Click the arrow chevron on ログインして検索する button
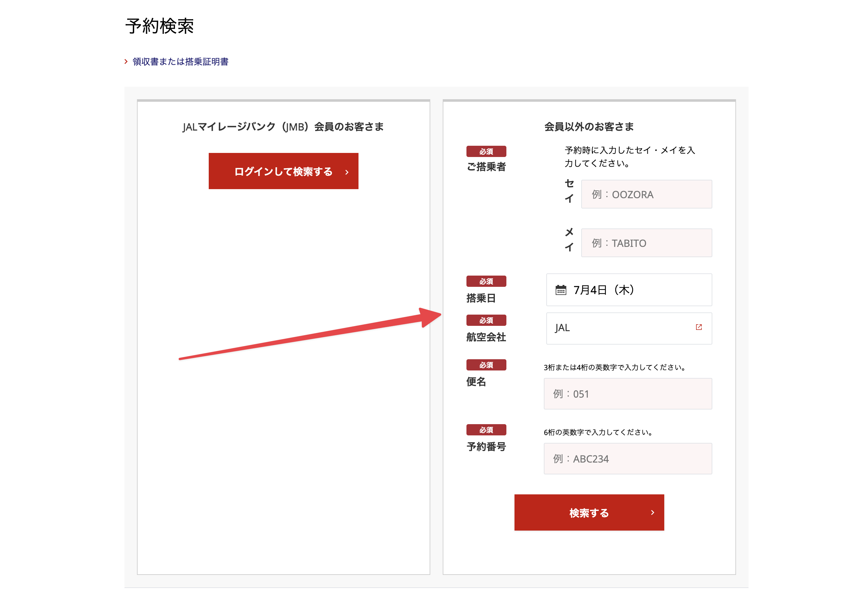The image size is (868, 593). tap(347, 172)
